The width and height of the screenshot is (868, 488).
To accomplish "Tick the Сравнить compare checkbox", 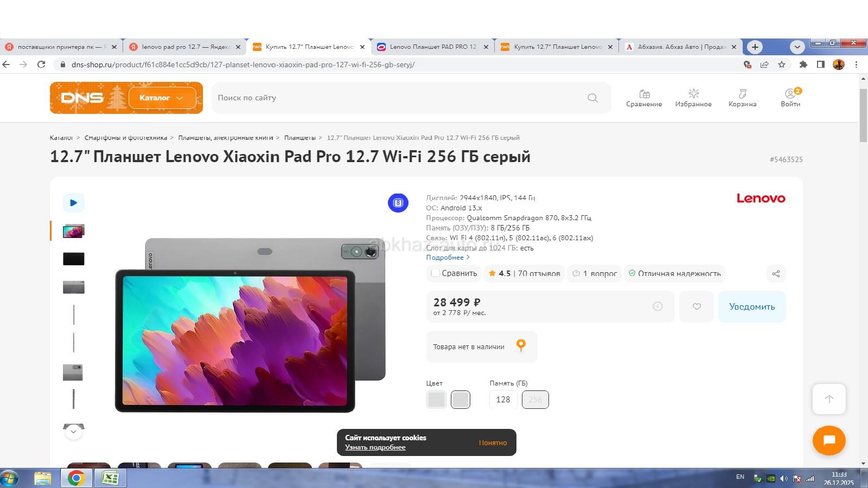I will click(435, 273).
